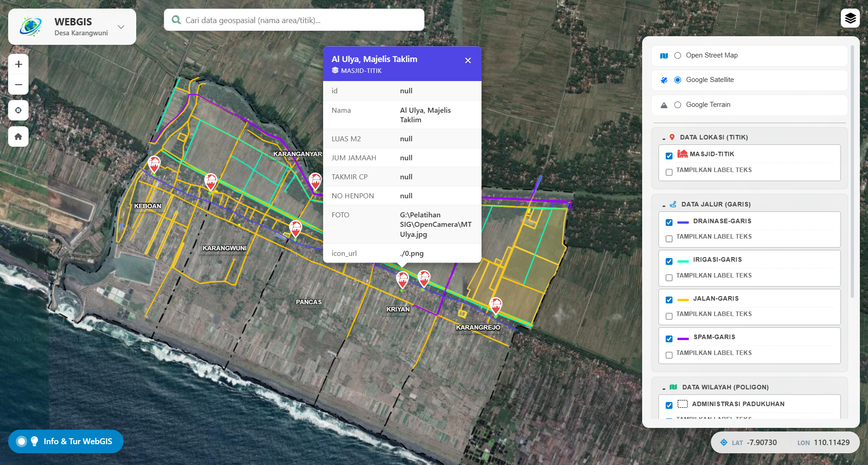Click the Data Lokasi pin icon
Viewport: 868px width, 465px height.
pos(672,137)
